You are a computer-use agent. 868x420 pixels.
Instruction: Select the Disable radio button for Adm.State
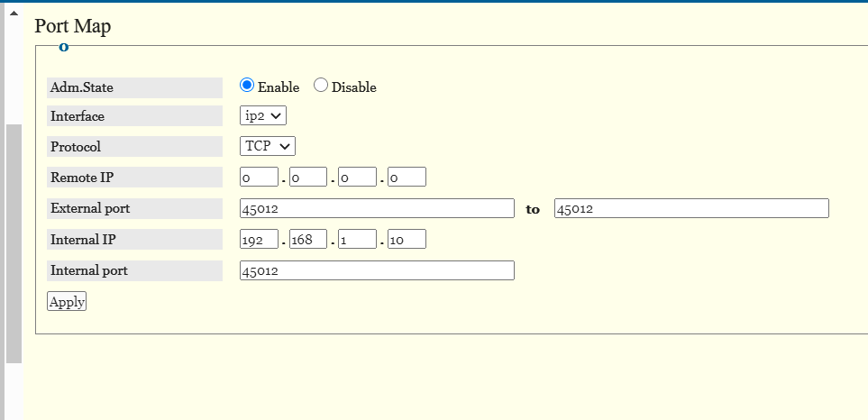pyautogui.click(x=321, y=86)
